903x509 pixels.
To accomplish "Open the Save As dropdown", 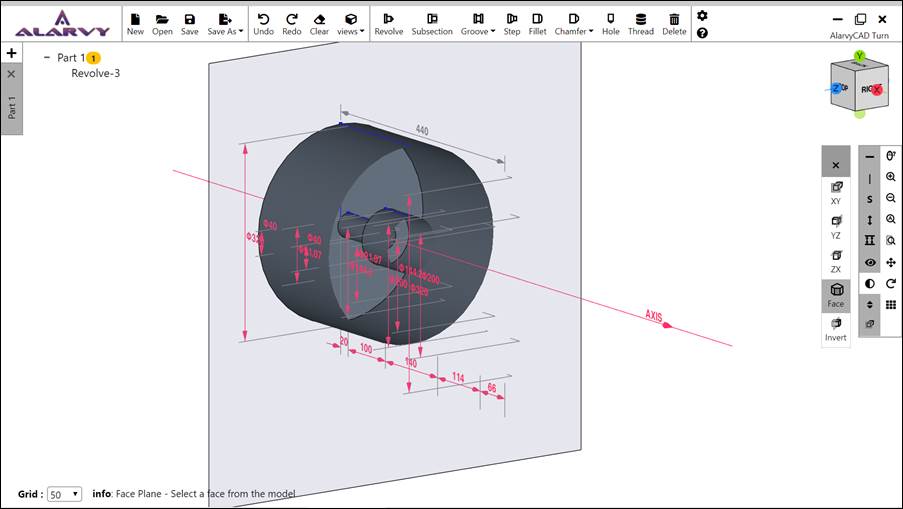I will tap(225, 24).
